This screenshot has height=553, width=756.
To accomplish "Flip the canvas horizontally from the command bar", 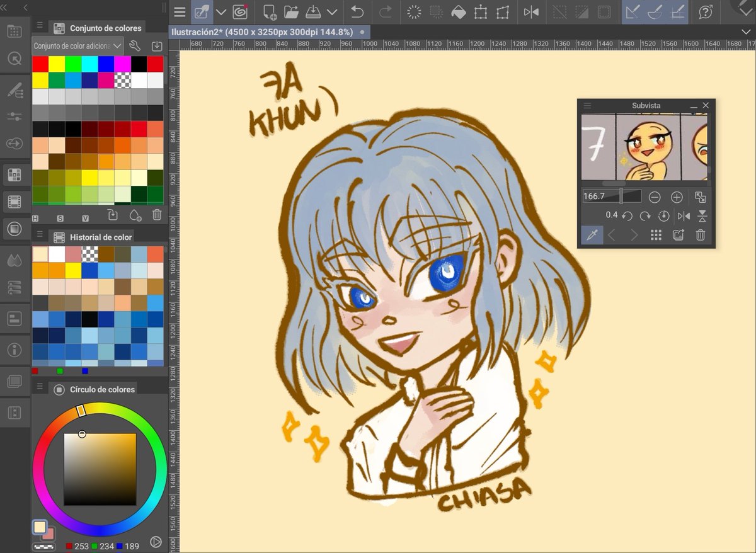I will tap(531, 12).
